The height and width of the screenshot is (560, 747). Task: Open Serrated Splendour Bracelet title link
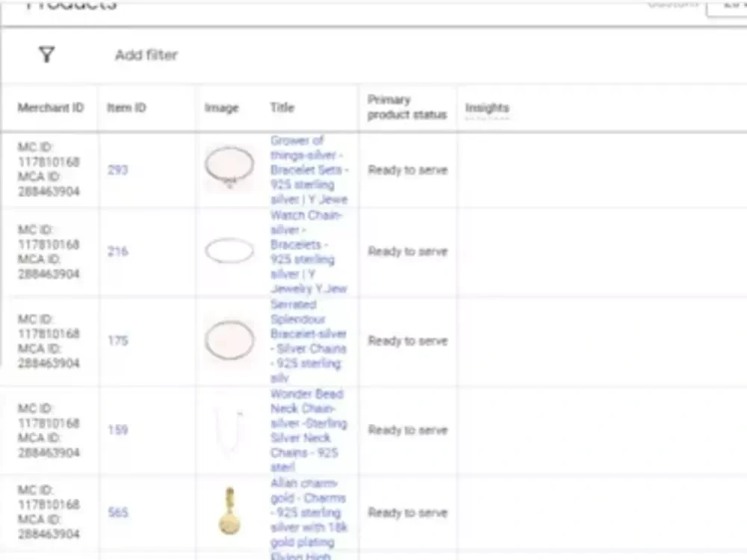pos(309,341)
